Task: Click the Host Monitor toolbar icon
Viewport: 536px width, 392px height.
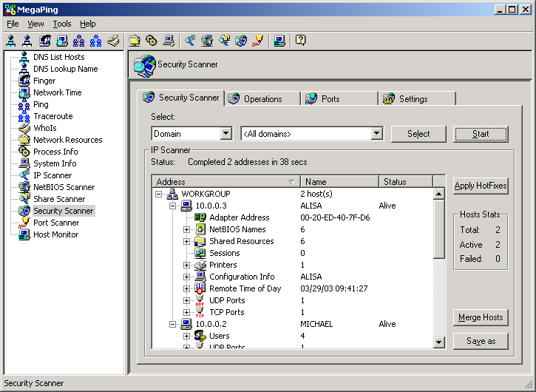Action: coord(279,41)
